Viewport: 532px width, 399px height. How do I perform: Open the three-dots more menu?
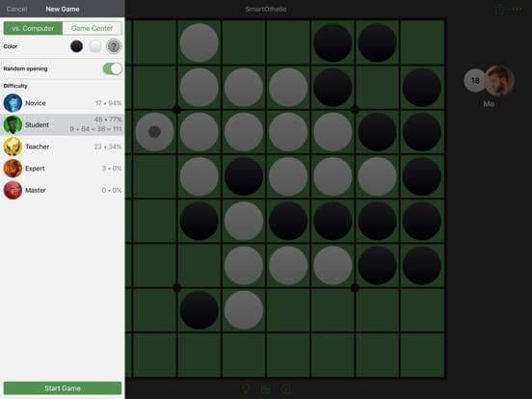(x=517, y=10)
